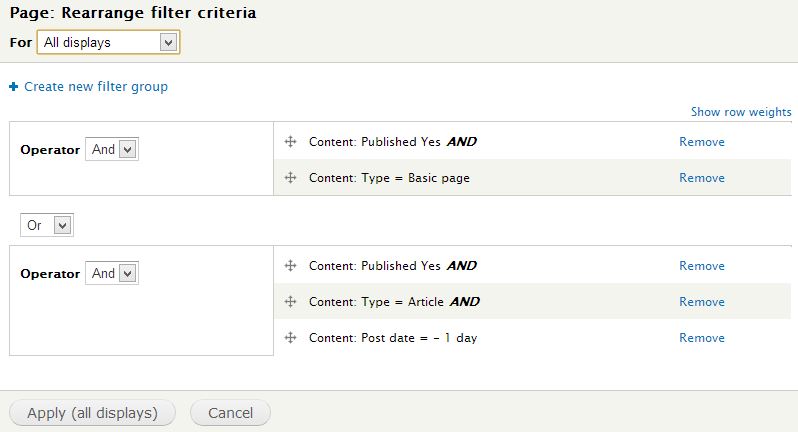
Task: Click Create new filter group link
Action: (x=96, y=87)
